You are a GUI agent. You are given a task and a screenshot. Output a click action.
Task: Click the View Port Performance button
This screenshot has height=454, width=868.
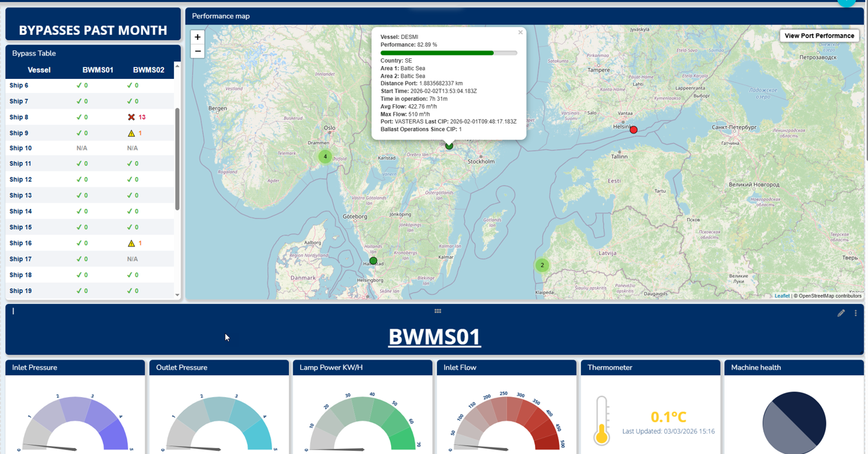coord(819,36)
